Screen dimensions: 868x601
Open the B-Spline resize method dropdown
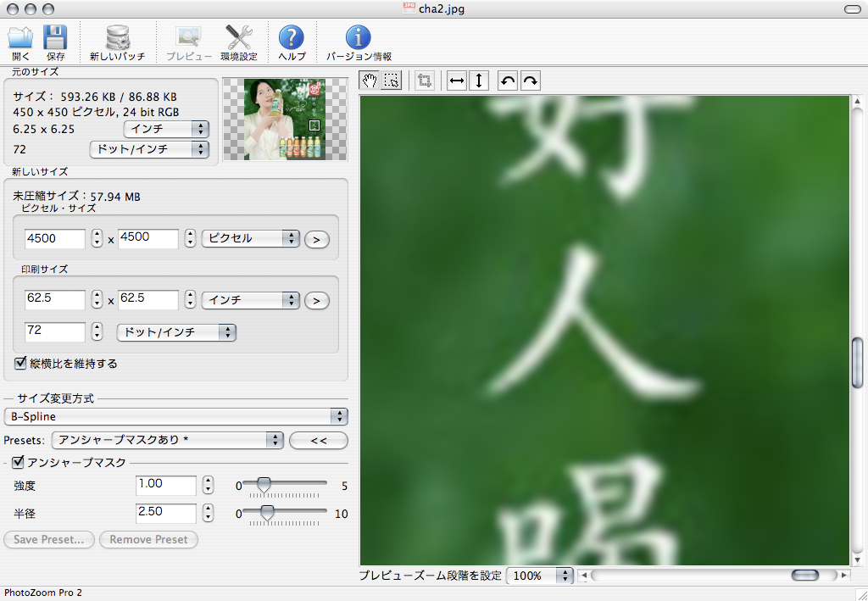pos(176,416)
